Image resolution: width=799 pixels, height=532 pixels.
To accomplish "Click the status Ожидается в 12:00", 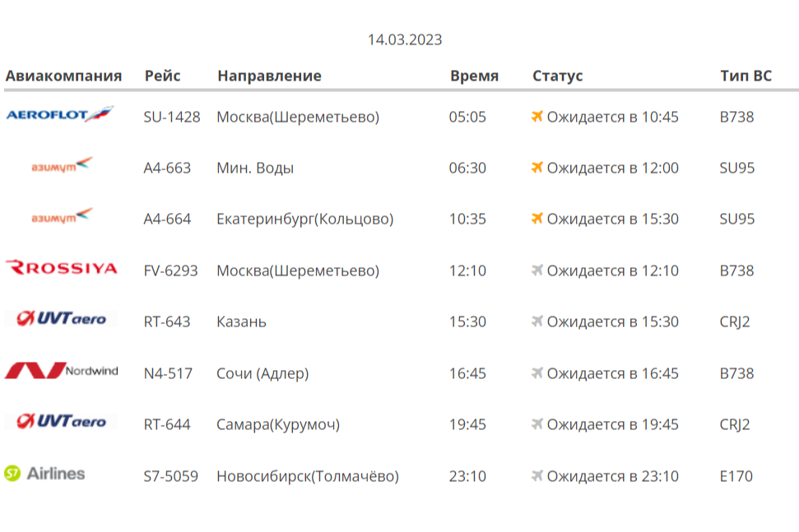I will (x=613, y=168).
